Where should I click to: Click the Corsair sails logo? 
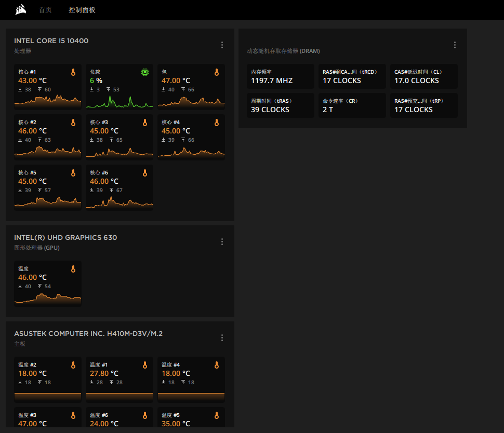click(21, 10)
